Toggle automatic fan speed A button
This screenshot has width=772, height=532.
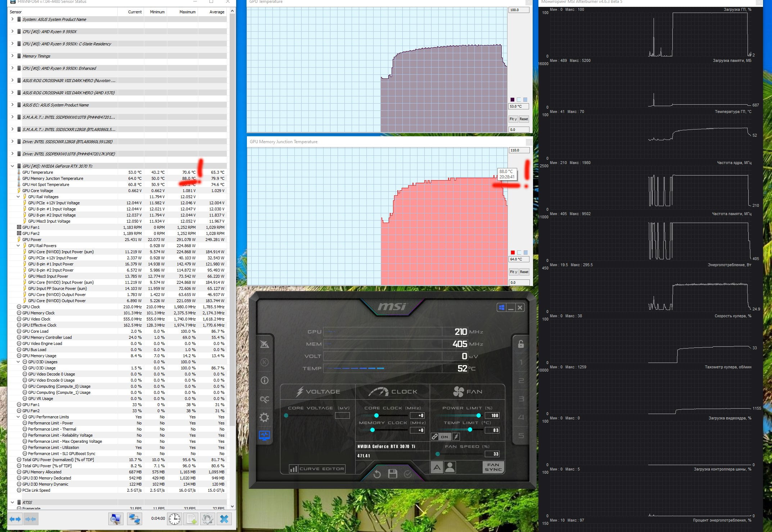[437, 467]
